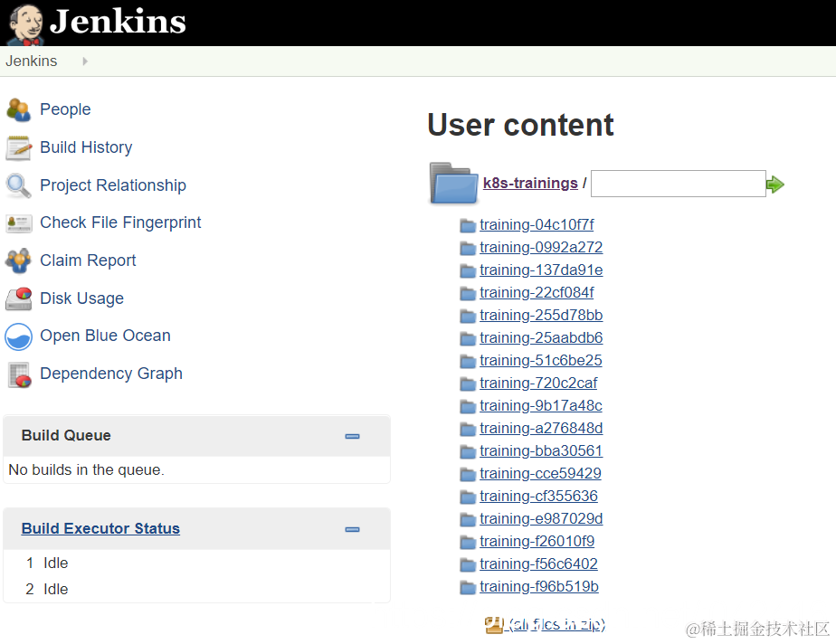Click the Open Blue Ocean icon
Screen dimensions: 836x644
pos(19,336)
